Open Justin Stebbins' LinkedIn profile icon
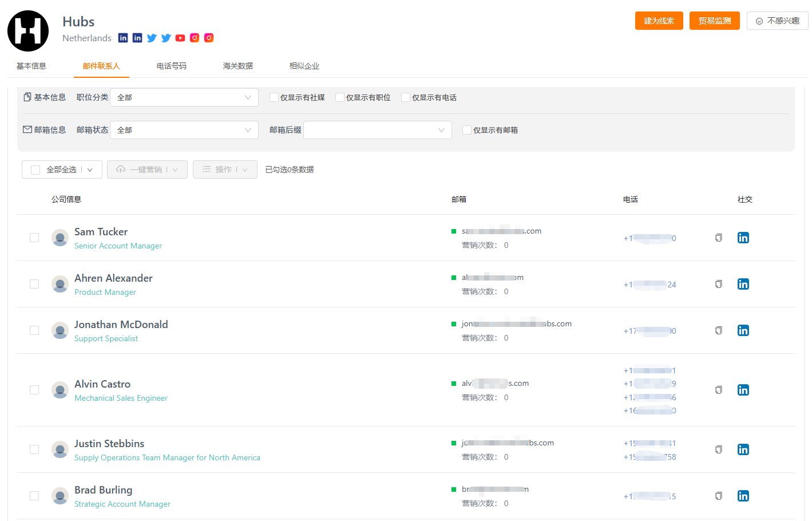812x521 pixels. (x=743, y=449)
